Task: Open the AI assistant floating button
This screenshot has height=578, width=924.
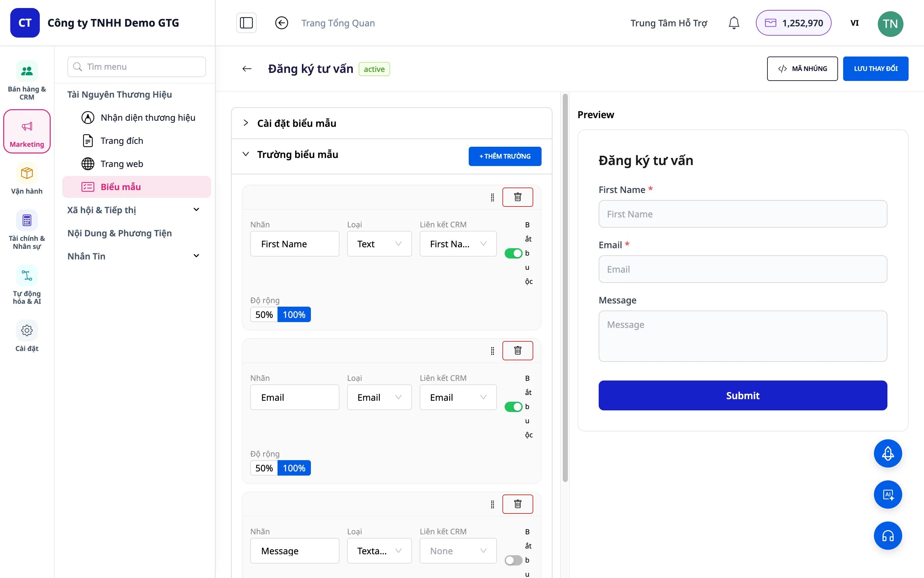Action: coord(888,495)
